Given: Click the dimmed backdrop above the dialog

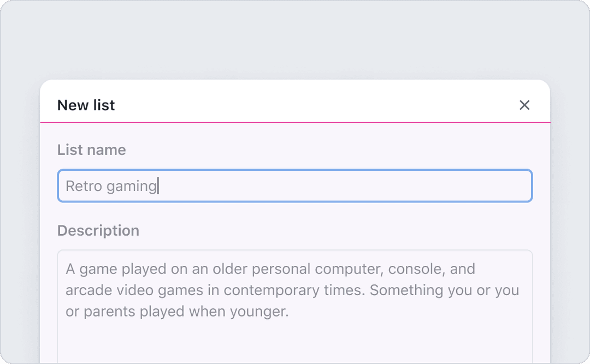Looking at the screenshot, I should (x=294, y=39).
